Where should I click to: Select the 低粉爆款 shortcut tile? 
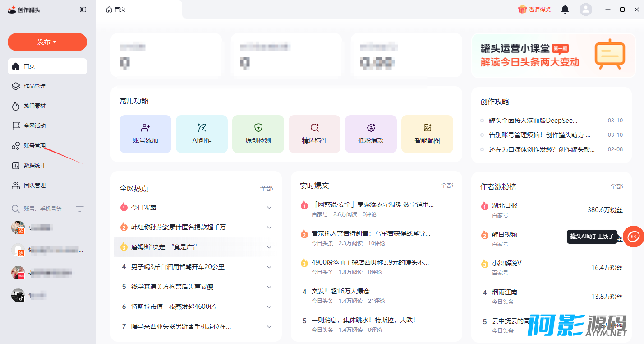[x=371, y=134]
